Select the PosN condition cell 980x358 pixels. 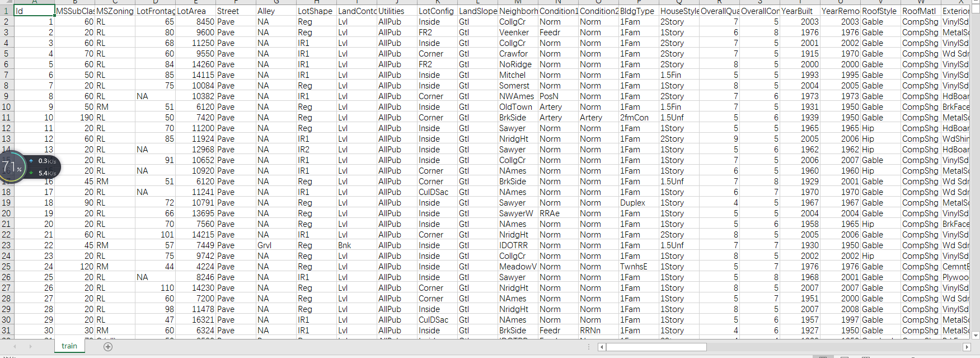coord(558,96)
